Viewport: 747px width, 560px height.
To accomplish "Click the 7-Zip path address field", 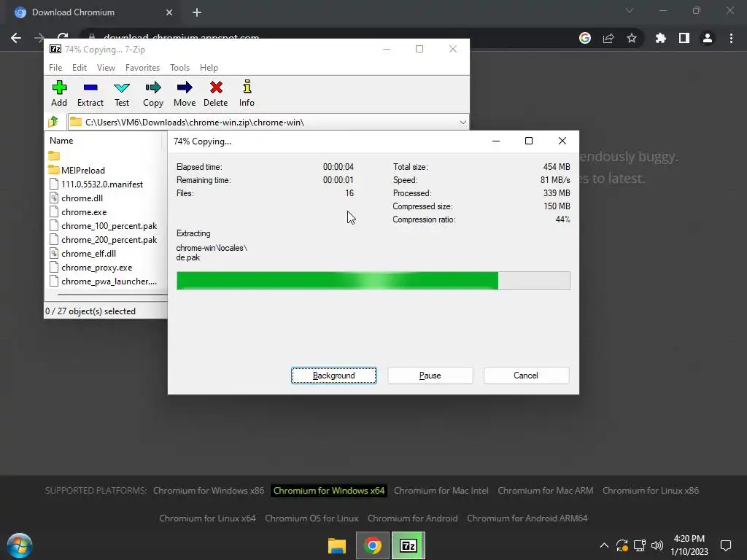I will pos(268,122).
